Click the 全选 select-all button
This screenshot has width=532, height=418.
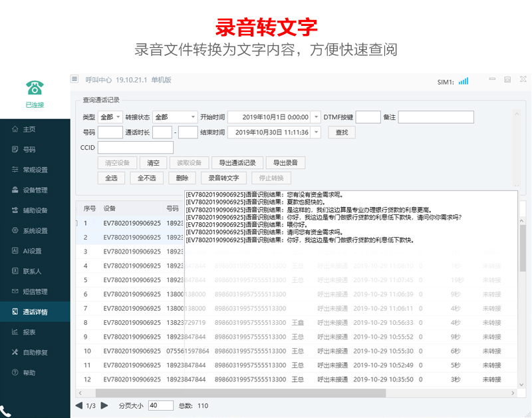tap(111, 178)
